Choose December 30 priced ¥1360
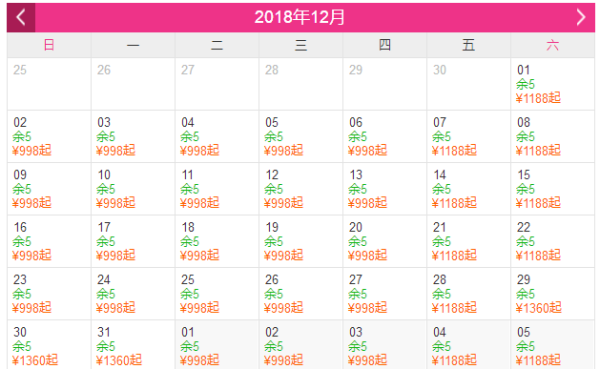Screen dimensions: 600x369 [x=49, y=345]
